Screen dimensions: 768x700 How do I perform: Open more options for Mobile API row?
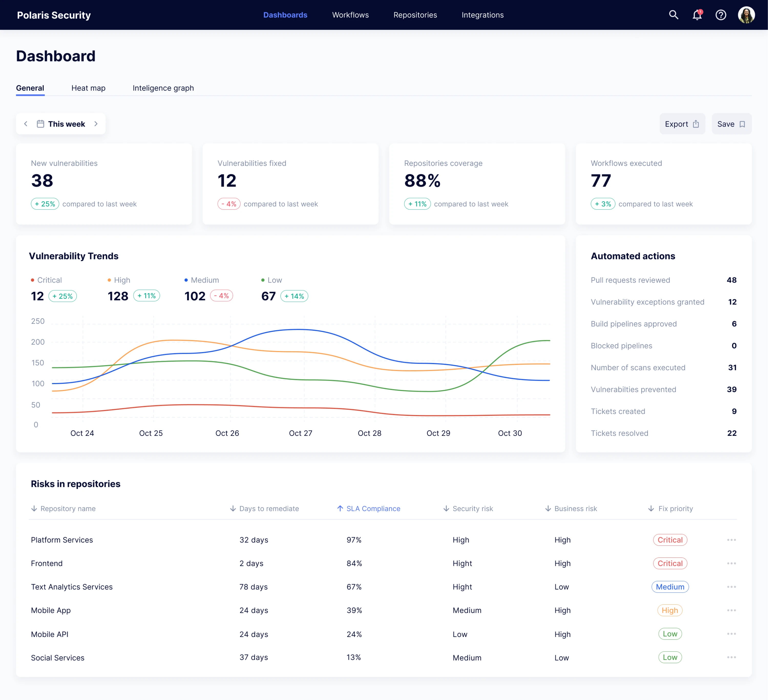731,634
